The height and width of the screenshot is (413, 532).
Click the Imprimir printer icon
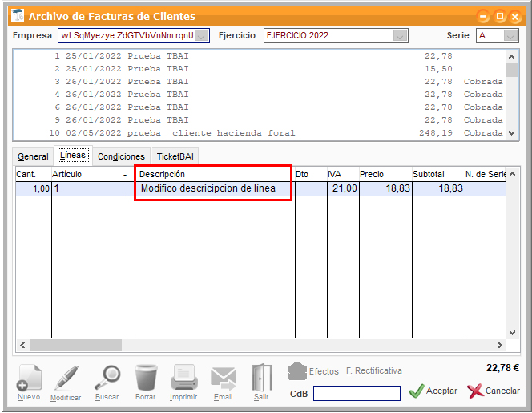click(183, 378)
